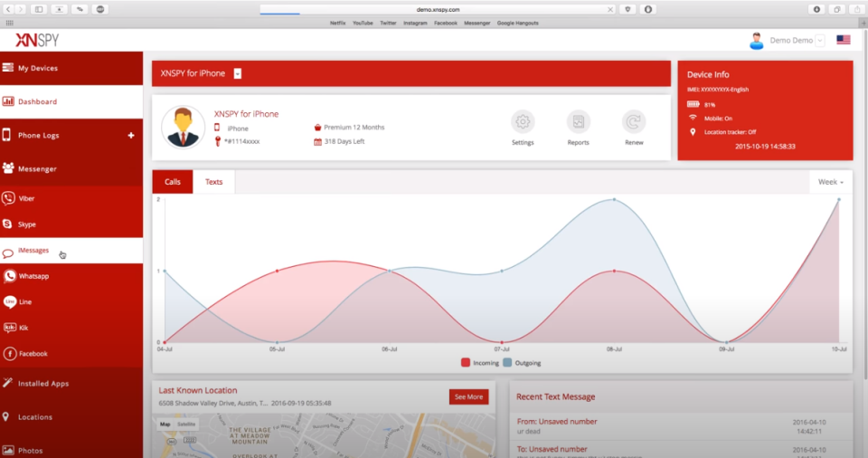Open message To: Unsaved number
This screenshot has width=868, height=458.
coord(552,449)
